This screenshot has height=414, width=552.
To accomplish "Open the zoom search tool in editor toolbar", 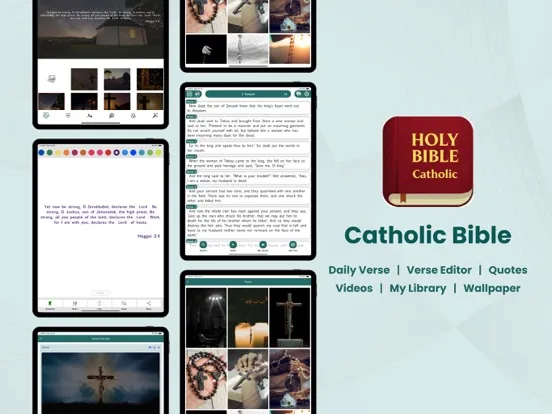I will (x=112, y=115).
